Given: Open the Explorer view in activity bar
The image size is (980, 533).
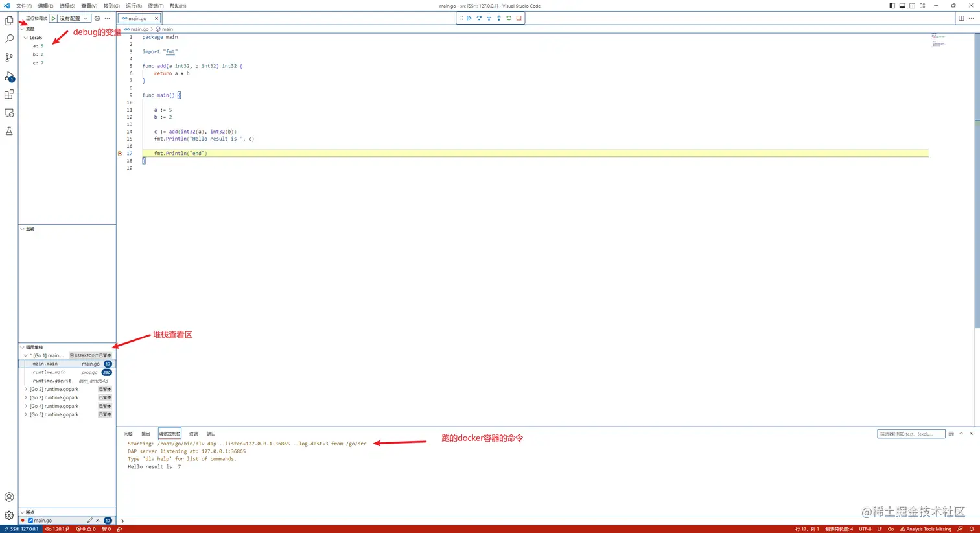Looking at the screenshot, I should pyautogui.click(x=9, y=21).
